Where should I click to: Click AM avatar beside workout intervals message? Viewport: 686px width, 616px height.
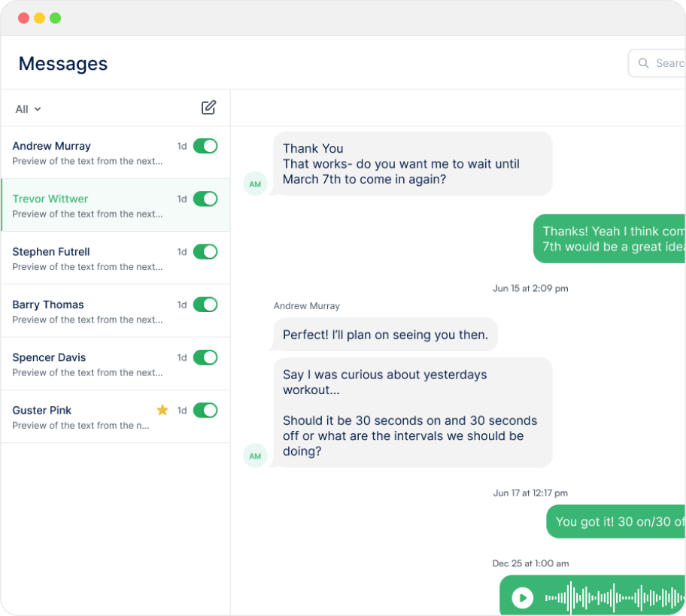point(255,456)
